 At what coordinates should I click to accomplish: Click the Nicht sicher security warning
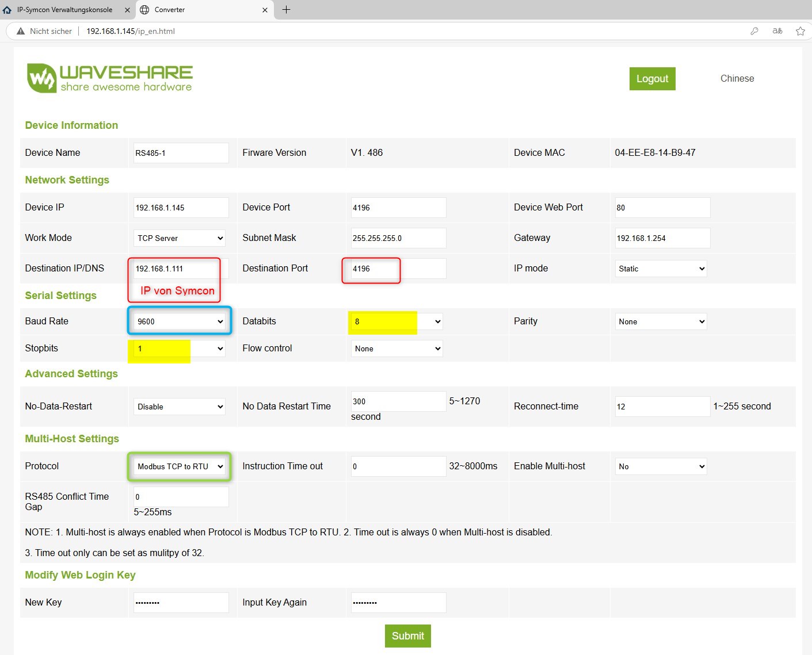tap(45, 31)
